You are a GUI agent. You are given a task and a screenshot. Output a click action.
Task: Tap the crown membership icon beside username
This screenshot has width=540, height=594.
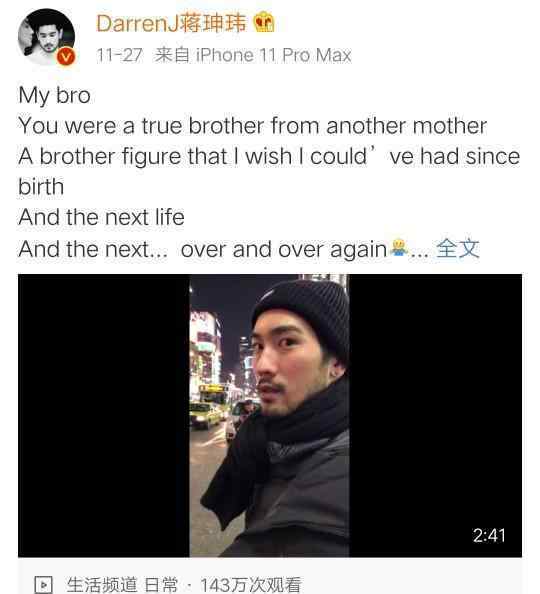(264, 22)
